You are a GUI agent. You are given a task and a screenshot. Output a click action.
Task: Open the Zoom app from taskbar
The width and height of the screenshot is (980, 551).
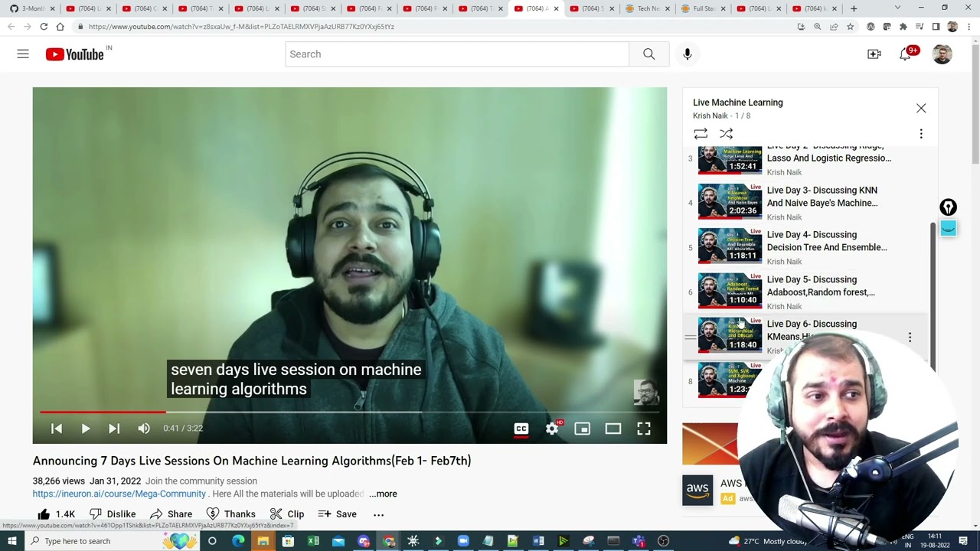point(463,541)
